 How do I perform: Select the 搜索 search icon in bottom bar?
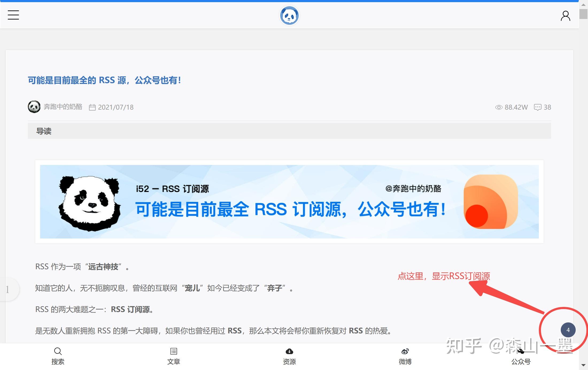tap(58, 351)
